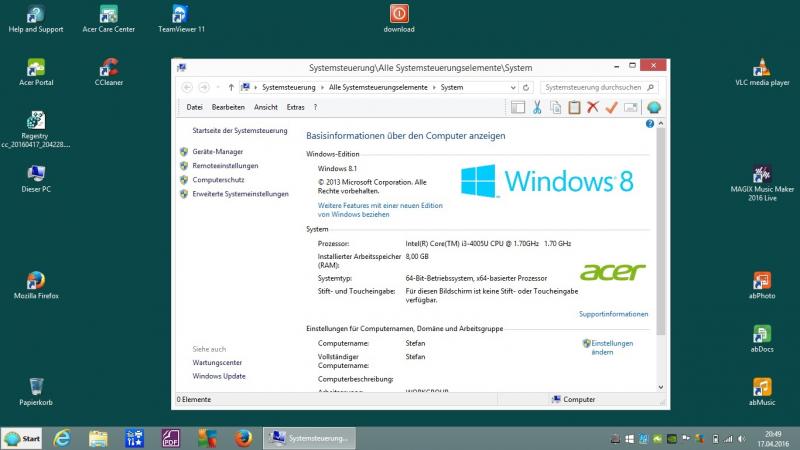
Task: Refresh the System control panel page
Action: (526, 87)
